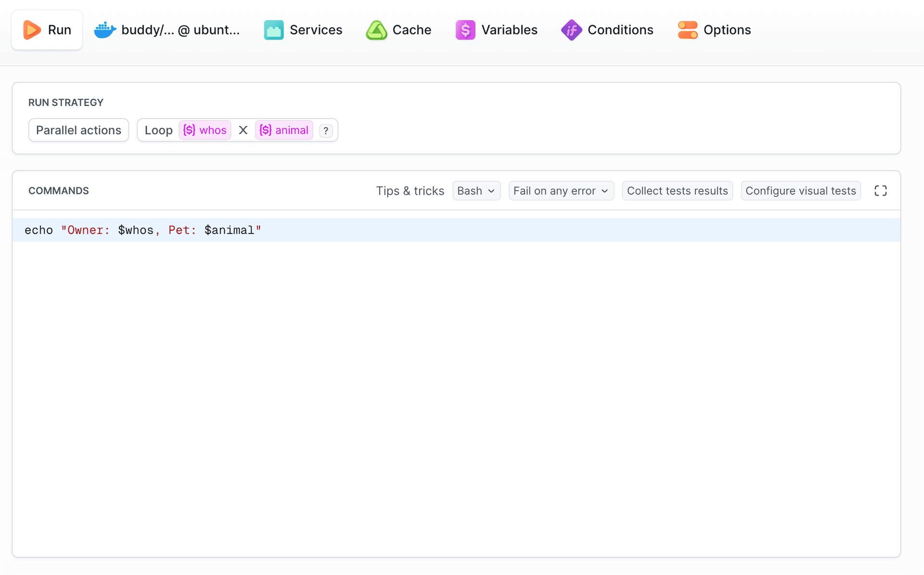Image resolution: width=924 pixels, height=575 pixels.
Task: Toggle the Loop run strategy
Action: pos(158,130)
